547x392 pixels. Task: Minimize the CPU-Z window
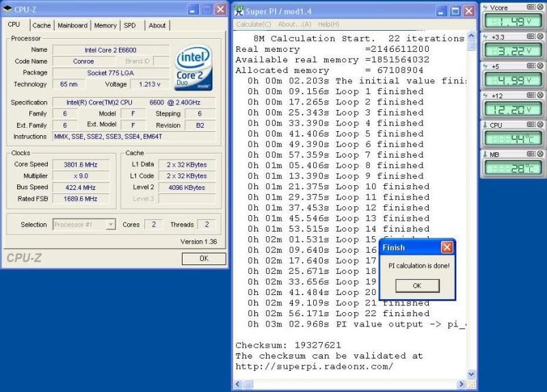point(193,10)
